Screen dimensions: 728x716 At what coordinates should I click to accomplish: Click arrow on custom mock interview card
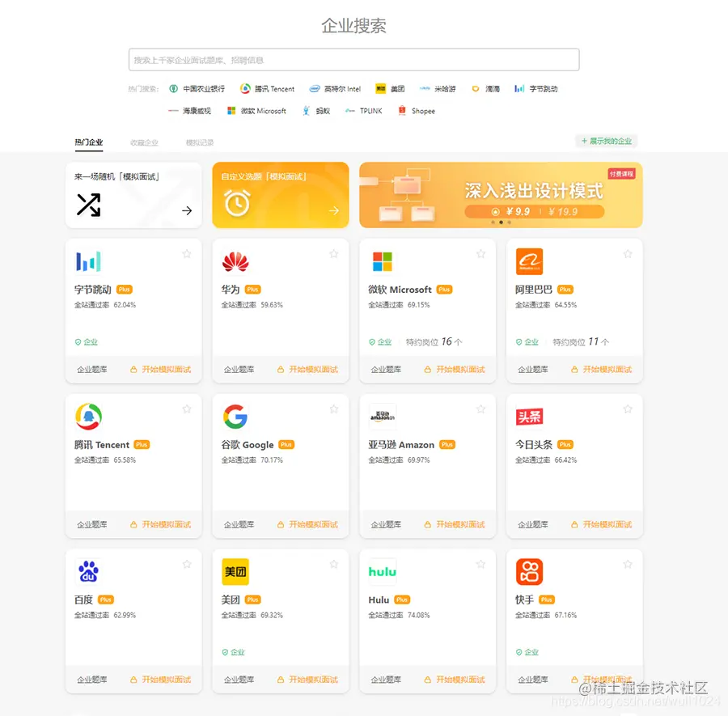(334, 211)
